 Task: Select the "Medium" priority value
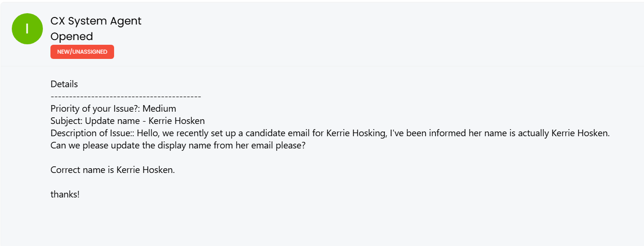pos(163,109)
